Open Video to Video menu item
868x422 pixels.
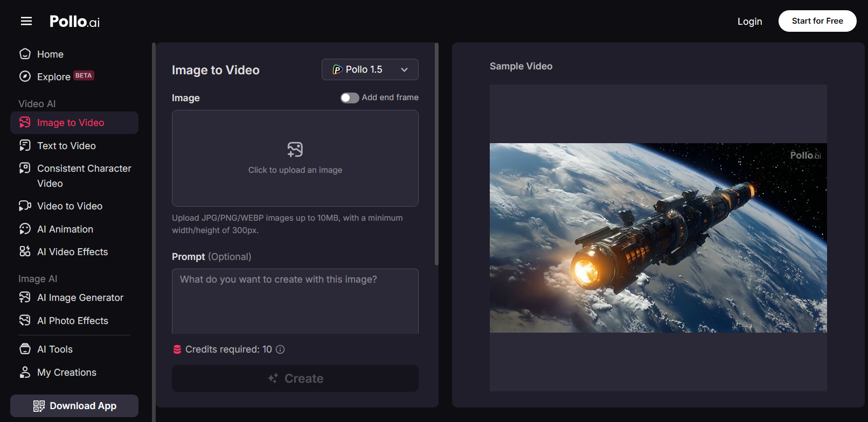tap(74, 206)
